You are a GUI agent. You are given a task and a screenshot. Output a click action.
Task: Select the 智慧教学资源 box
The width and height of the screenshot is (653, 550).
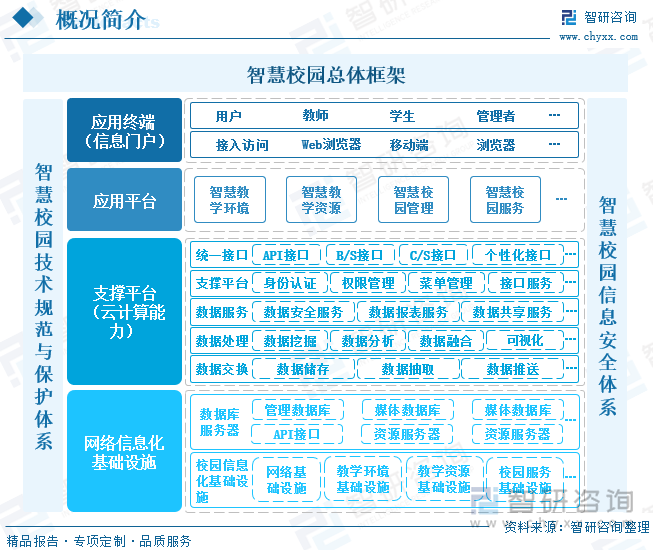[x=321, y=199]
